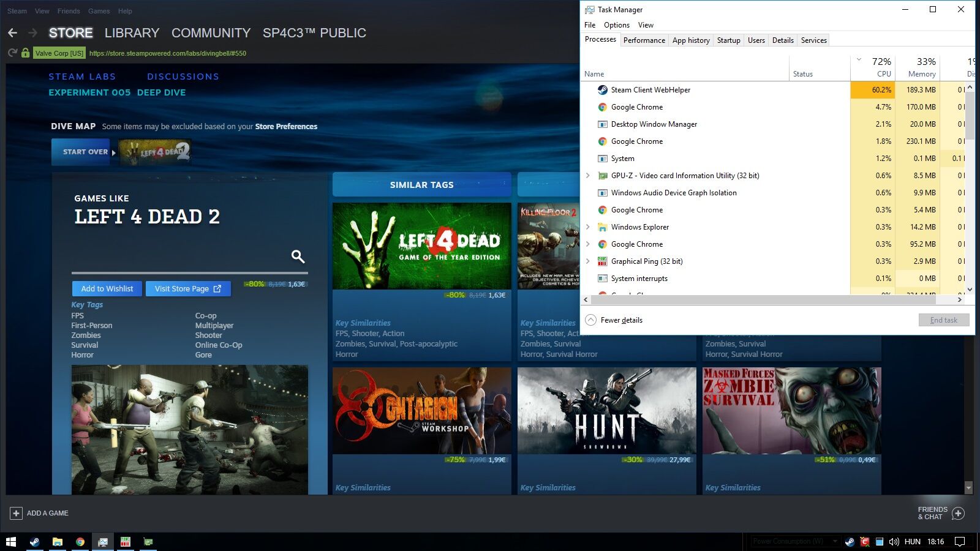Image resolution: width=980 pixels, height=551 pixels.
Task: Open the Power Consumption (W) dropdown in taskbar
Action: (x=796, y=541)
